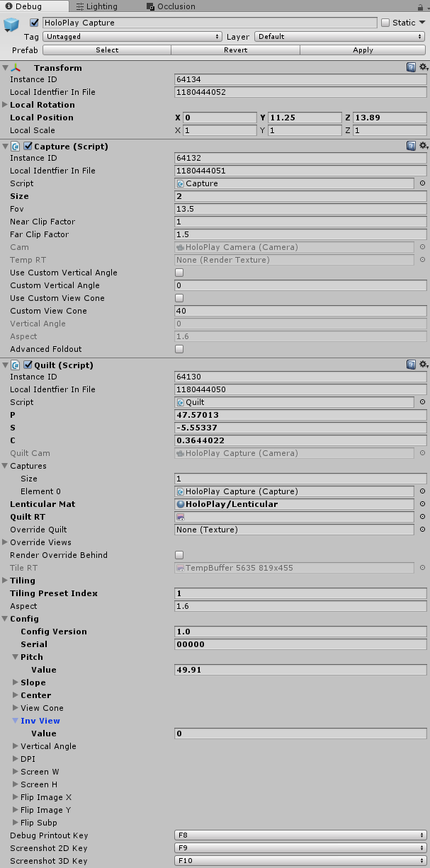Click the GameObject name field

coord(210,23)
